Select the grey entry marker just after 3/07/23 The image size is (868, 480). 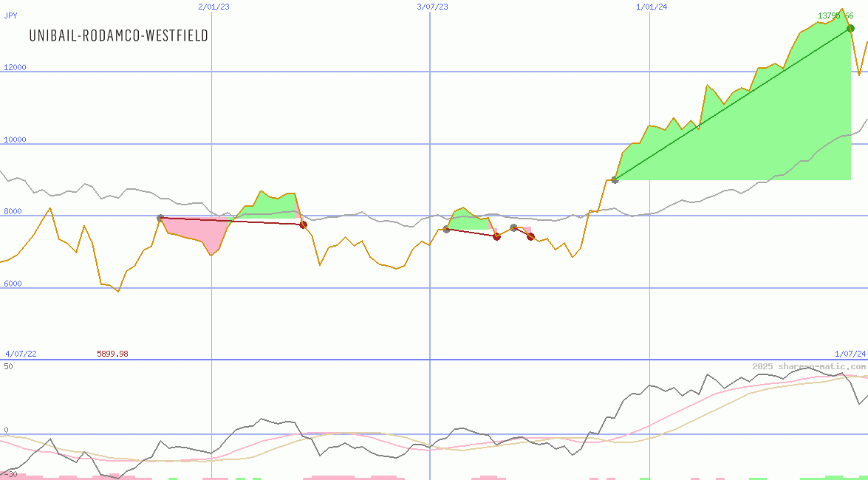coord(447,229)
